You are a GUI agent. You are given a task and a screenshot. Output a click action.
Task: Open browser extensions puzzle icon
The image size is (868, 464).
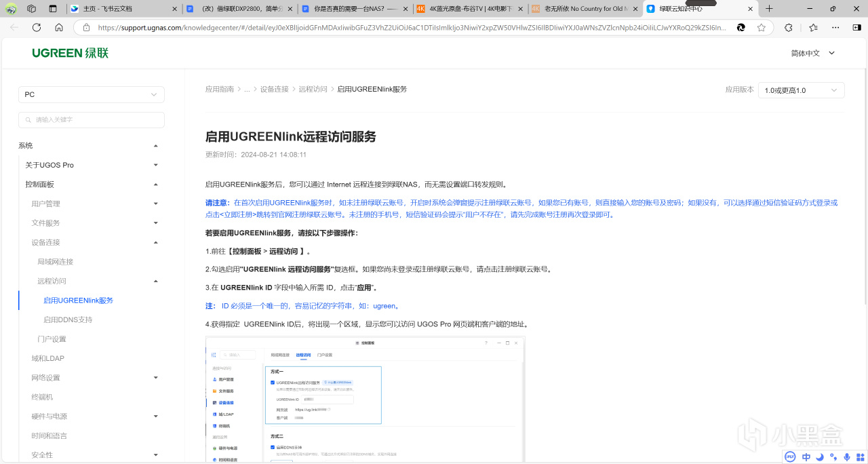point(788,28)
